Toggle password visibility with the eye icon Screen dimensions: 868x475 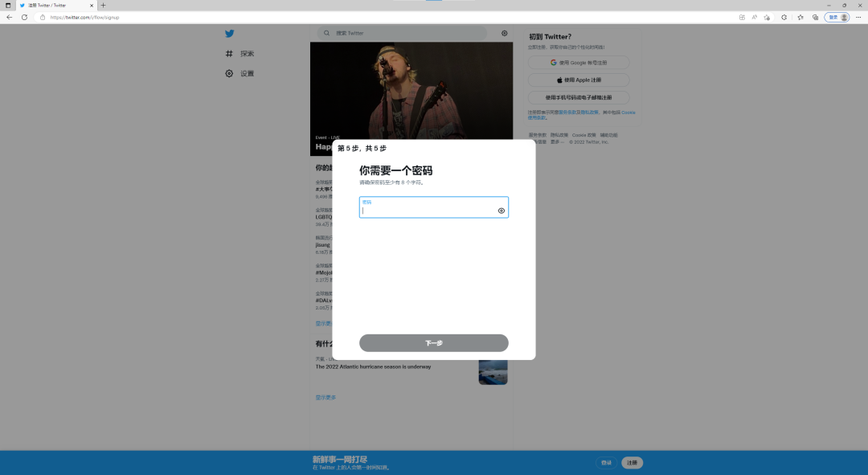pos(501,211)
